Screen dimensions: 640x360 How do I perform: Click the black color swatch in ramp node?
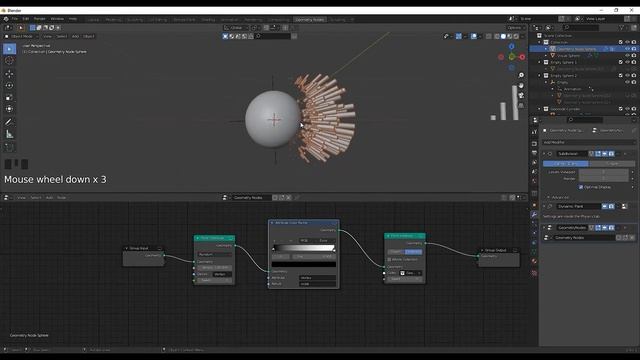(x=304, y=264)
